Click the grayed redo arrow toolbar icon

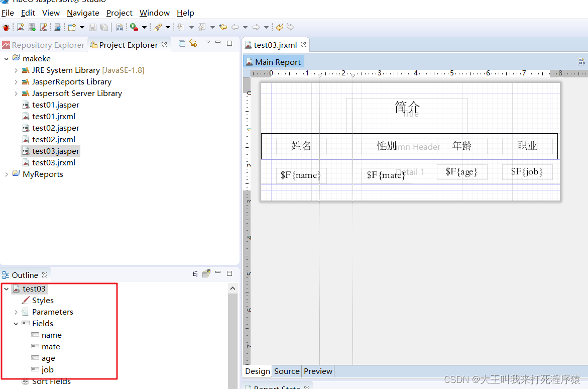tap(290, 27)
